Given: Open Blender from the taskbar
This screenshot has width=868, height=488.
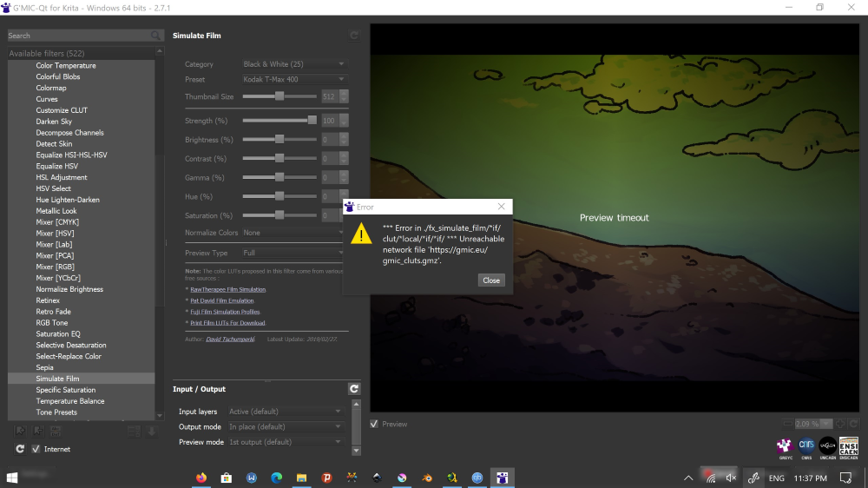Looking at the screenshot, I should (427, 478).
